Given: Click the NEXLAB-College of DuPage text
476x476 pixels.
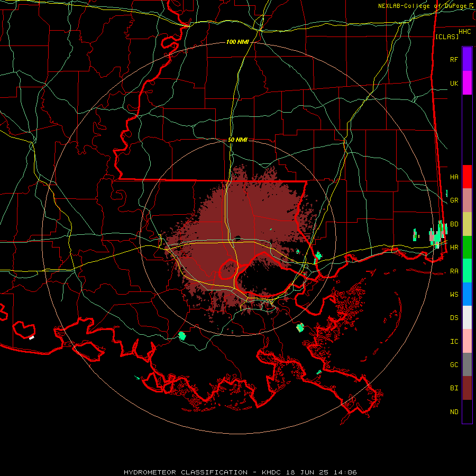Looking at the screenshot, I should click(x=423, y=6).
